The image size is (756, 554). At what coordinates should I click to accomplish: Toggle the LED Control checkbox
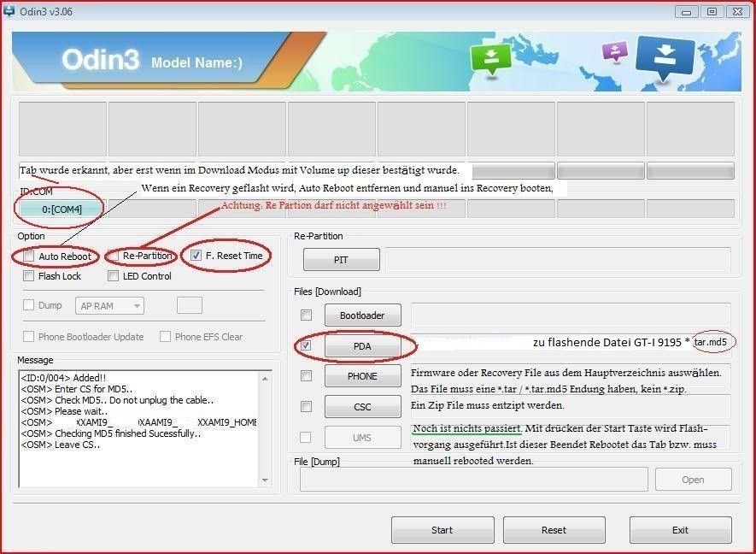pyautogui.click(x=114, y=276)
